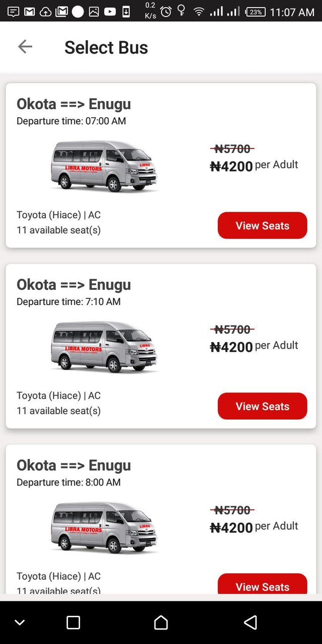Image resolution: width=322 pixels, height=644 pixels.
Task: Select the first Okota to Enugu heading
Action: (73, 104)
